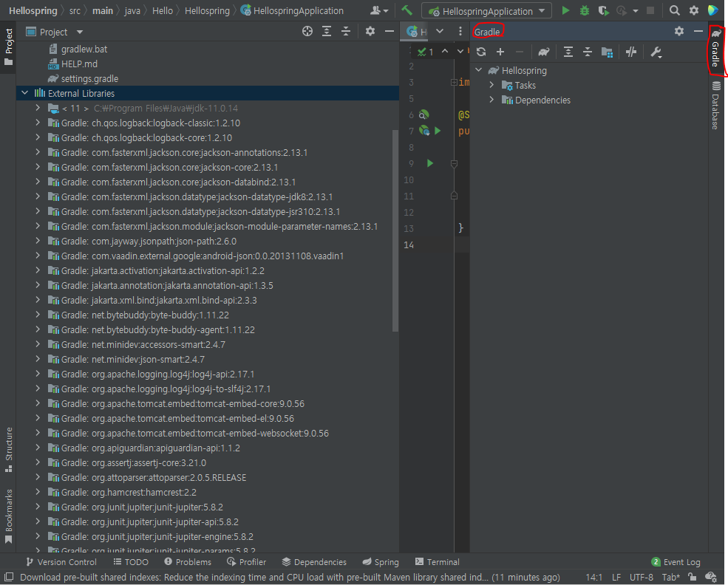Execute Gradle task elephant icon
728x585 pixels.
pyautogui.click(x=544, y=52)
